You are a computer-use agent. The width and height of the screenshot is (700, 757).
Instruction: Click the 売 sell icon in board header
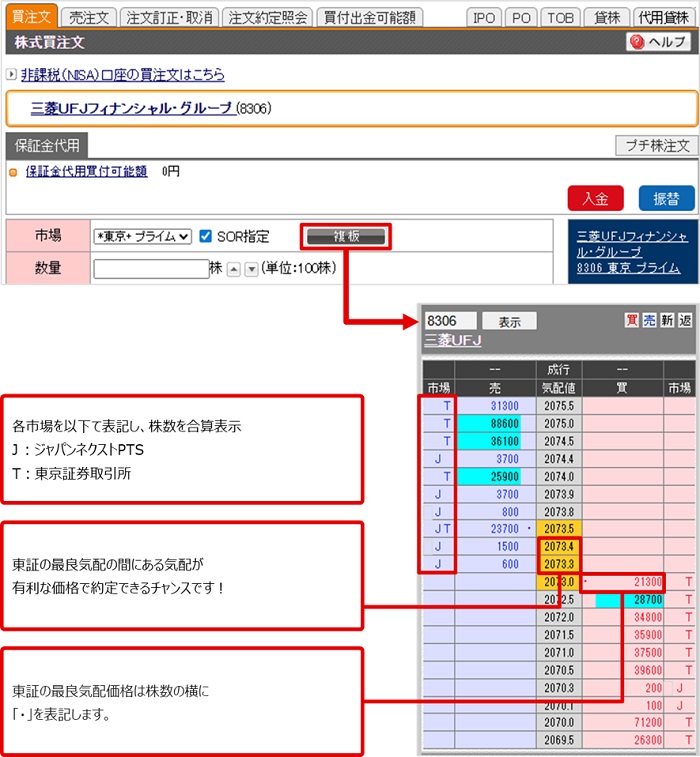(x=649, y=320)
